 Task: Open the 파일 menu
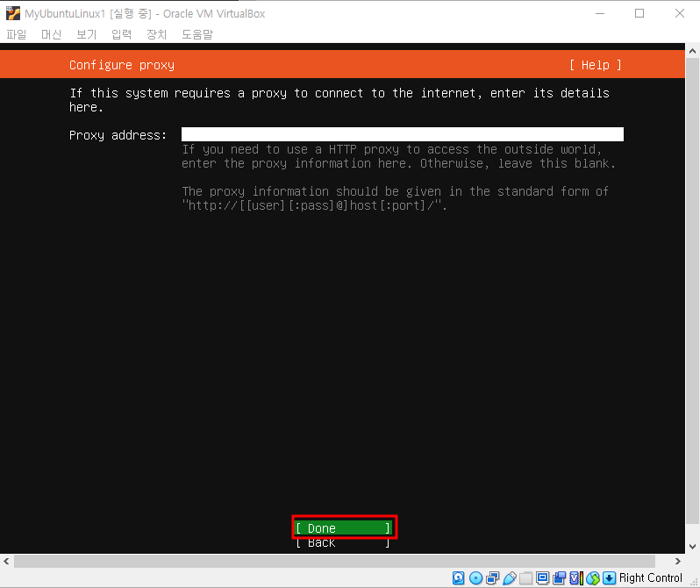tap(17, 34)
